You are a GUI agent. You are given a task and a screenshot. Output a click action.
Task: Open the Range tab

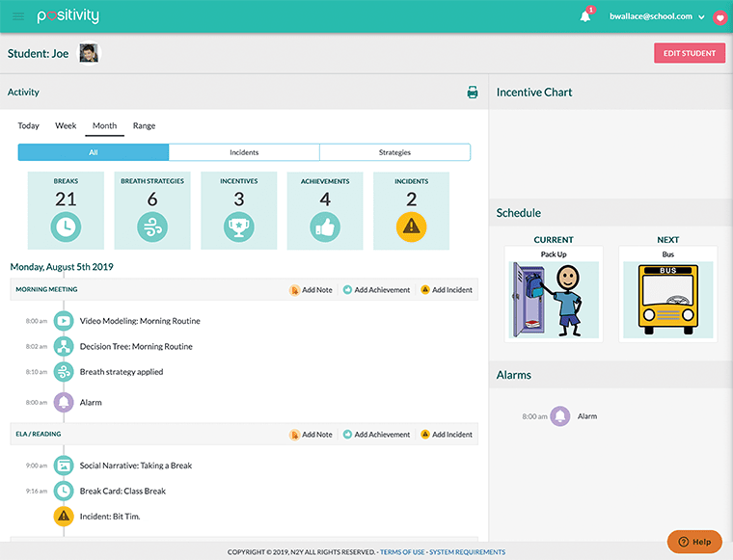point(144,126)
